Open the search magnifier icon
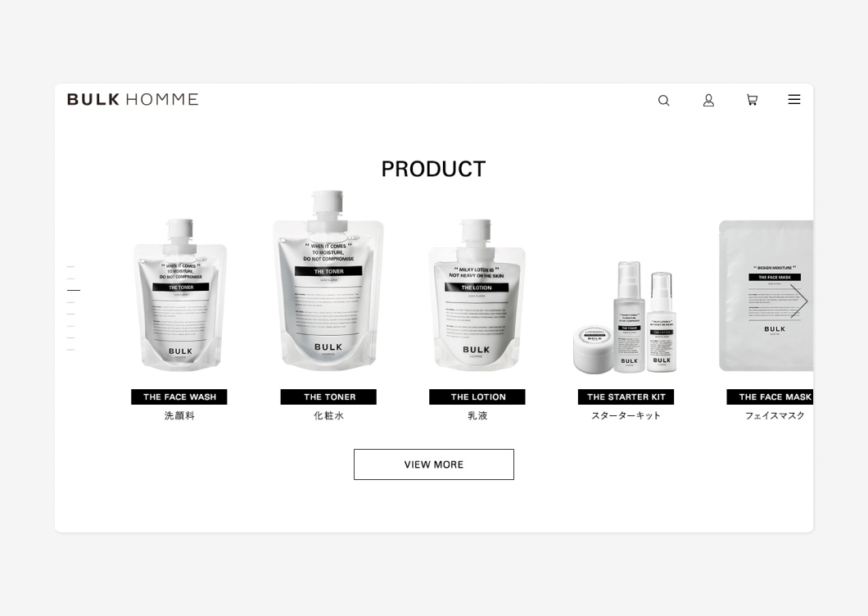 point(664,100)
